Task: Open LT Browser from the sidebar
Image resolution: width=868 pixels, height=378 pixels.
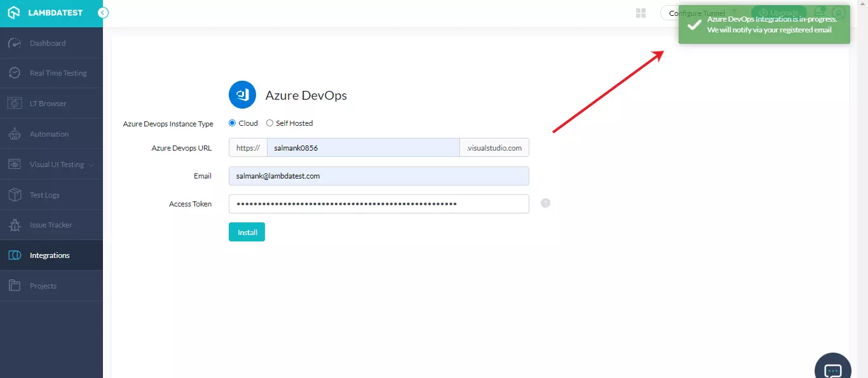Action: tap(15, 103)
